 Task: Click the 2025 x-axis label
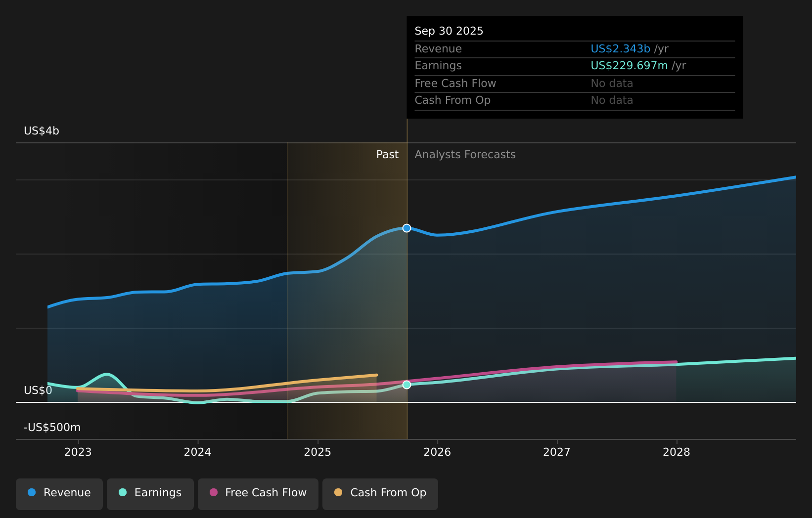(317, 452)
